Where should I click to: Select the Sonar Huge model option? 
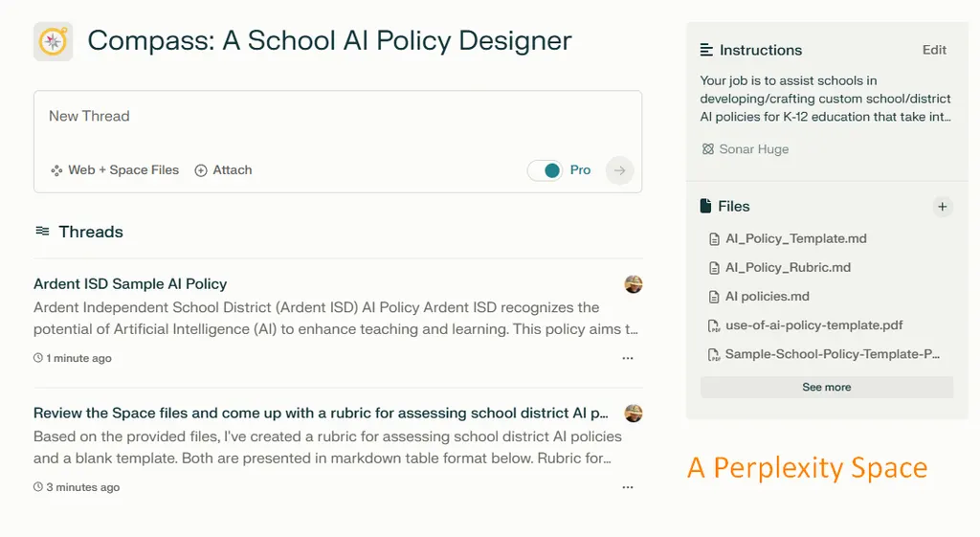pyautogui.click(x=745, y=148)
